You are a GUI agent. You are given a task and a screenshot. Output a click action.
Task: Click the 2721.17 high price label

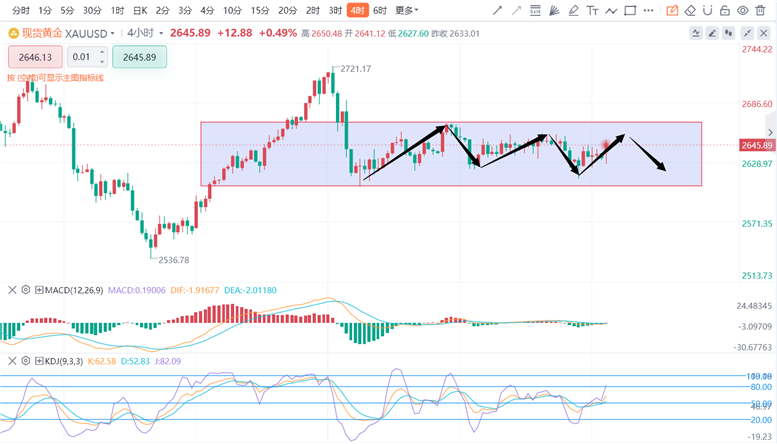[355, 69]
